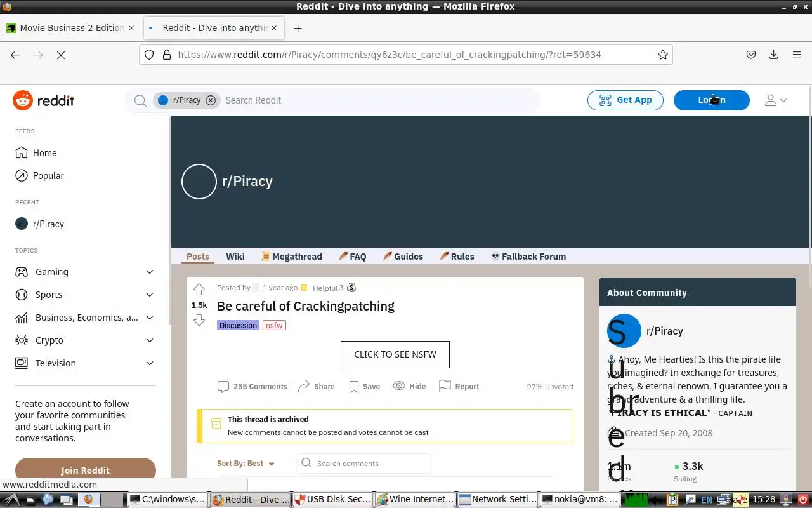The width and height of the screenshot is (812, 508).
Task: Open the Fallback Forum tab
Action: (x=528, y=257)
